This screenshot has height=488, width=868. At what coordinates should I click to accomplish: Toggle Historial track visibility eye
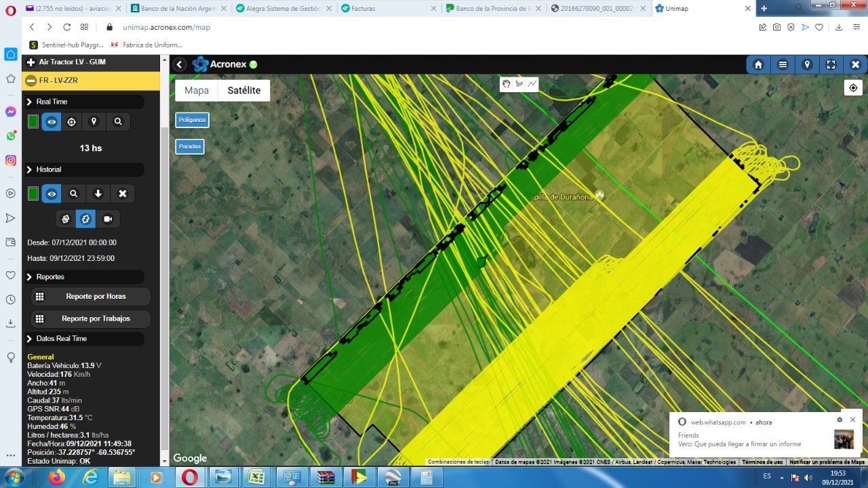pos(52,194)
